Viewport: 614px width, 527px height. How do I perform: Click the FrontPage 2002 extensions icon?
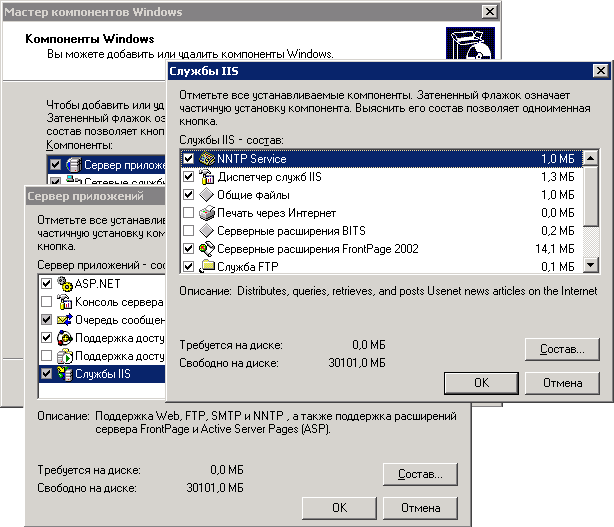point(207,249)
